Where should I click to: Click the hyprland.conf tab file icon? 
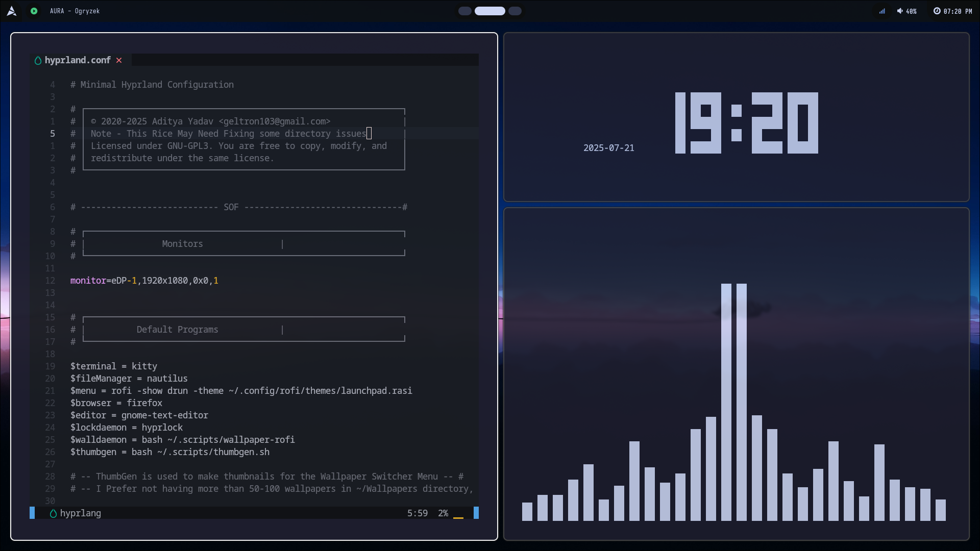coord(38,60)
